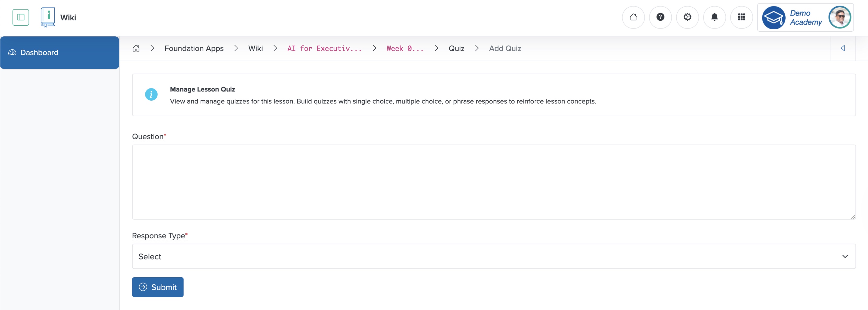Go to the AI for Executiv... course breadcrumb
The height and width of the screenshot is (310, 868).
point(324,48)
